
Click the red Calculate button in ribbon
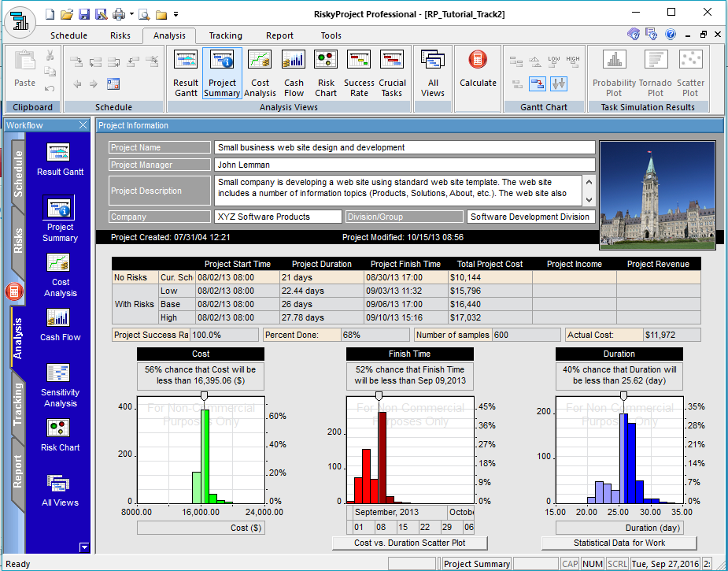478,69
